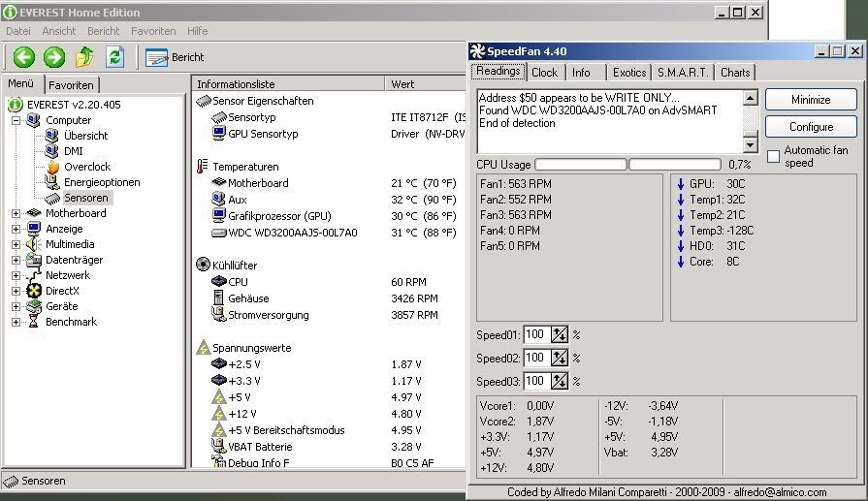Click the Informationsliste column header
Screen dimensions: 868x501
[x=288, y=84]
